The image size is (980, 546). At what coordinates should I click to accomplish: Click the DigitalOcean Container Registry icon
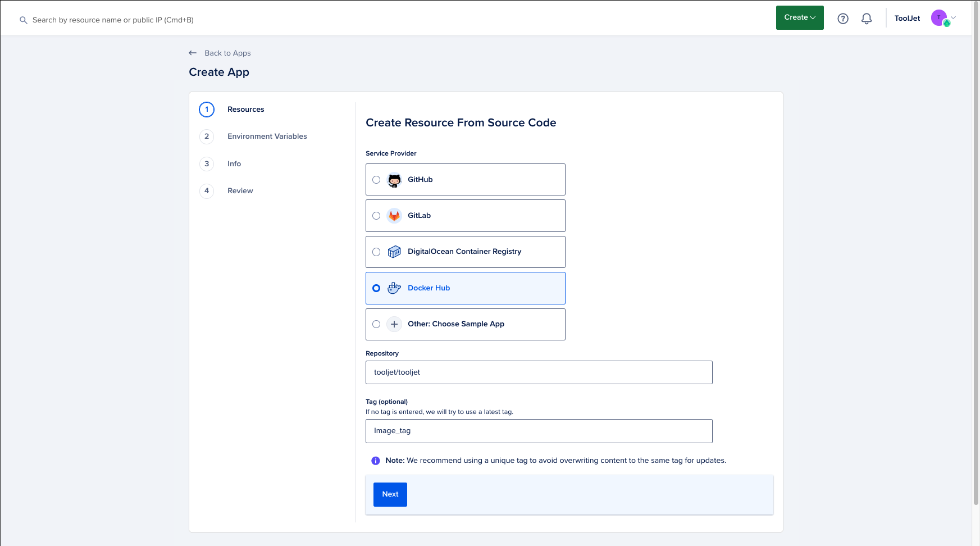394,252
